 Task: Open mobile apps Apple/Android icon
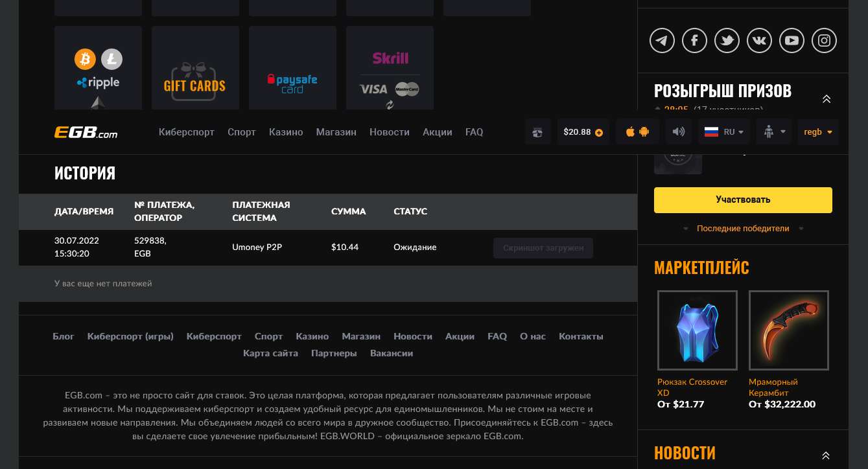637,132
